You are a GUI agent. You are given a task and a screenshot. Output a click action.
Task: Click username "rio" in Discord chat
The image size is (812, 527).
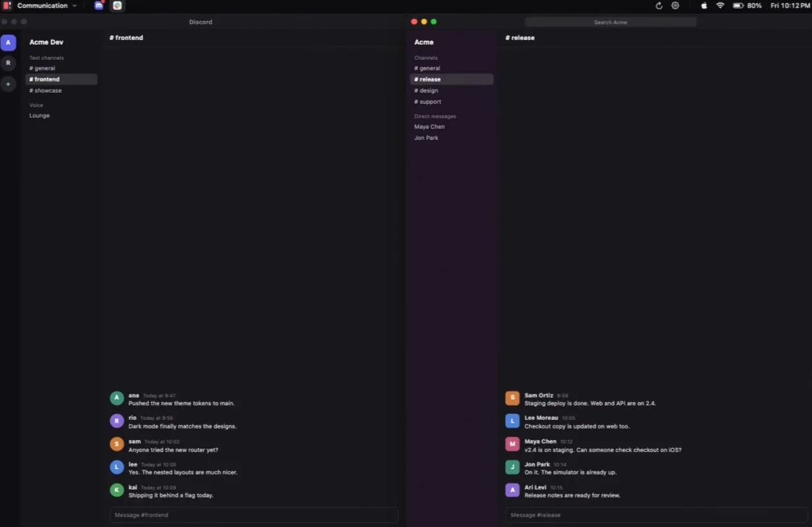pos(133,418)
